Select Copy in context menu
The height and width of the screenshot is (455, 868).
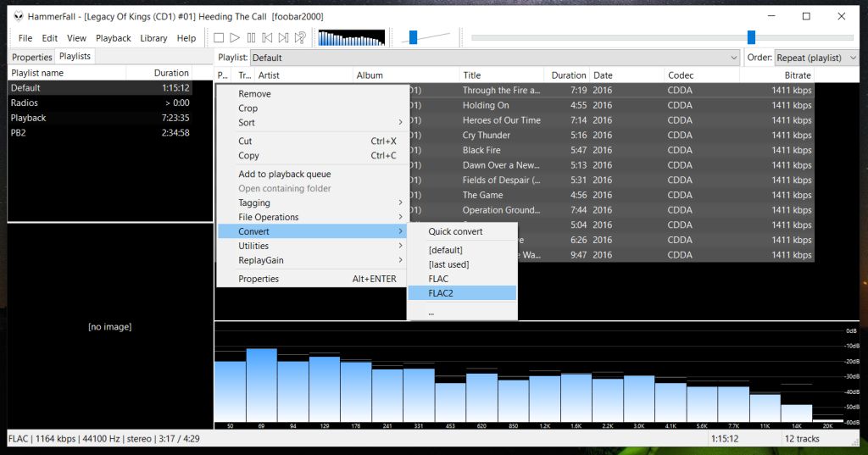312,156
